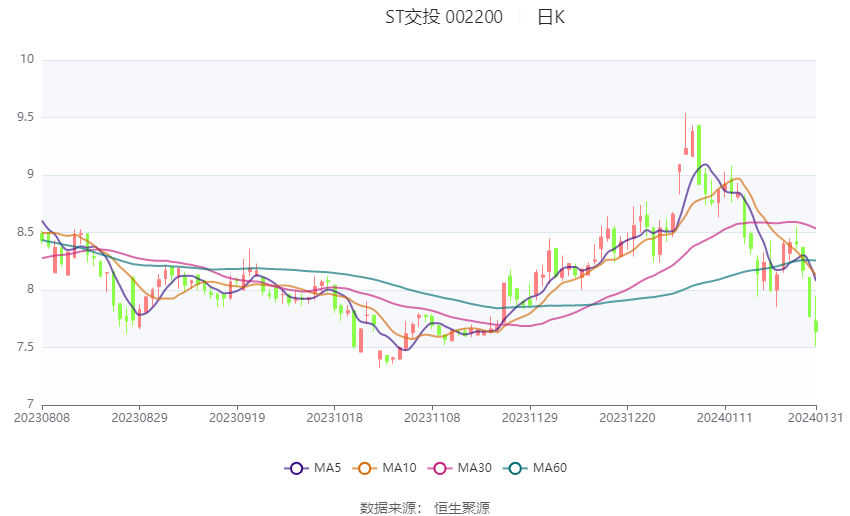Click the 日K label in title
Image resolution: width=850 pixels, height=516 pixels.
[x=551, y=17]
